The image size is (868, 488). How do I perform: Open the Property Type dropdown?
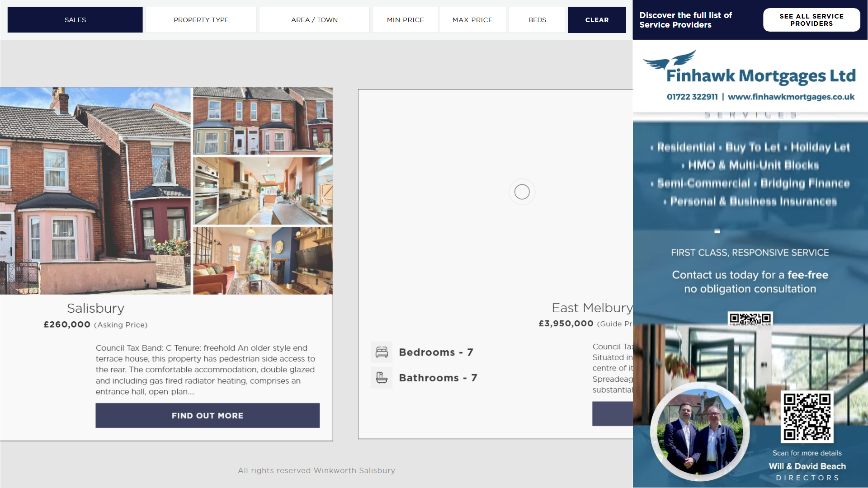point(201,20)
